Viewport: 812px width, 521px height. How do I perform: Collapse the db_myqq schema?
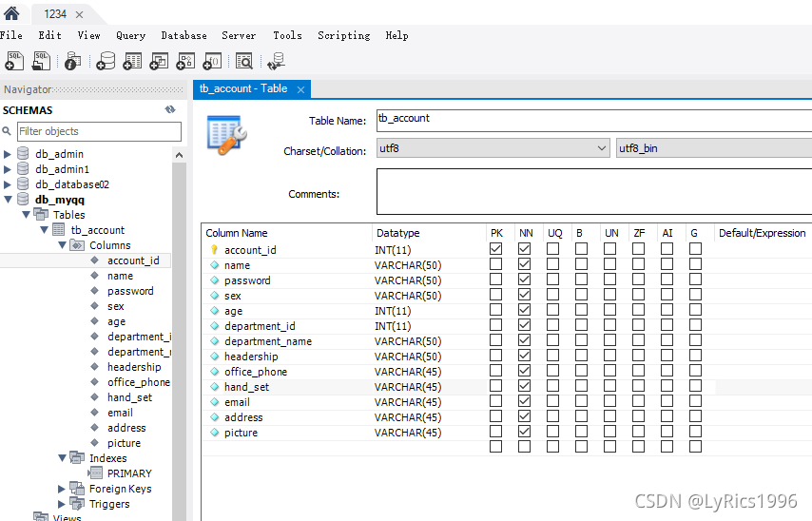[8, 199]
